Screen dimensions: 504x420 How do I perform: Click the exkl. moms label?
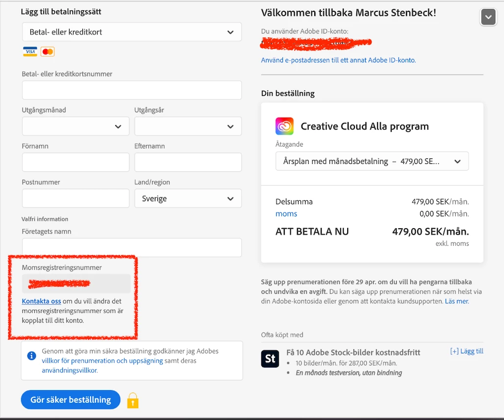click(x=452, y=243)
